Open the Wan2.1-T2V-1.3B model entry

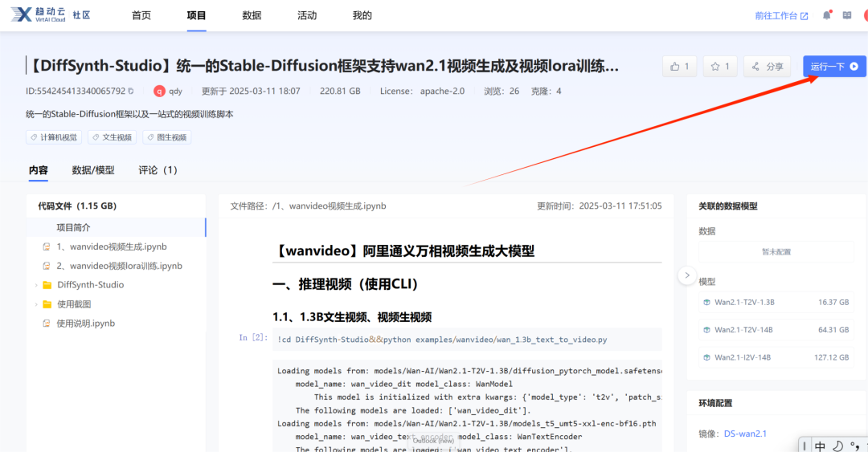click(x=776, y=303)
